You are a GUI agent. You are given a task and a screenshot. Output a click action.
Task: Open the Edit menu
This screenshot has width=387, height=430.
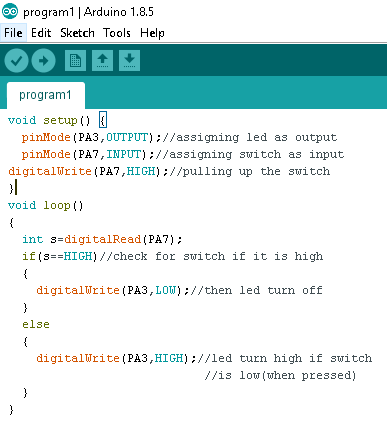[x=41, y=33]
